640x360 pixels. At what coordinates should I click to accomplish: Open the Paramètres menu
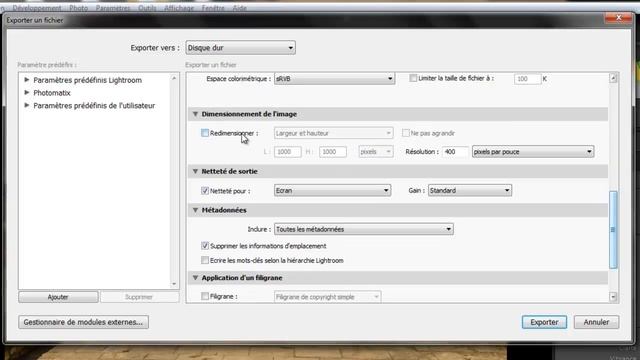click(113, 8)
